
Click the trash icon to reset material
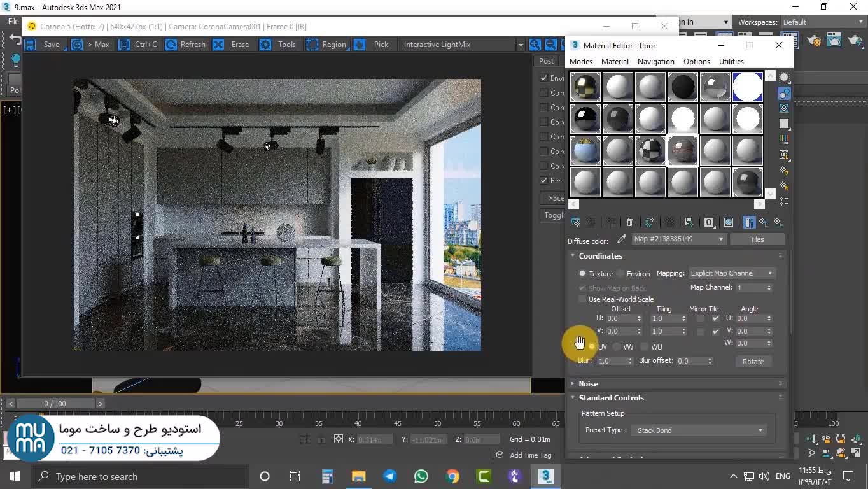click(x=629, y=222)
